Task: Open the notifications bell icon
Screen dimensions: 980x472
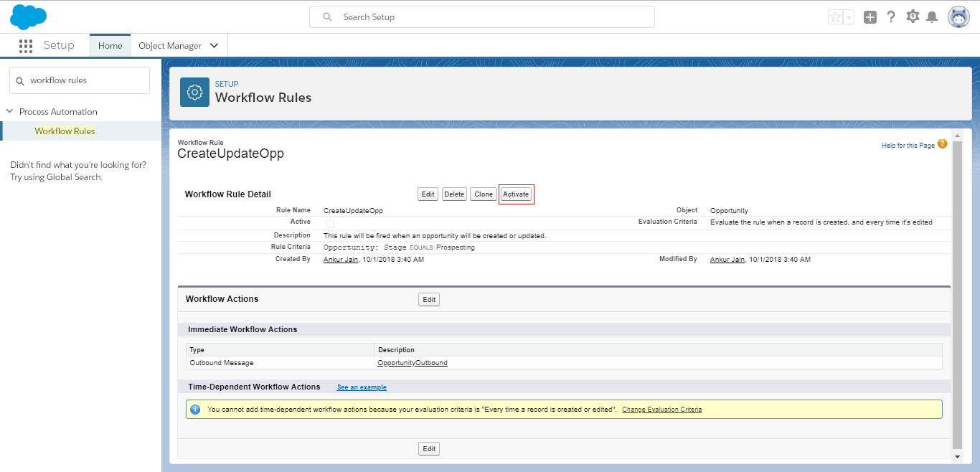Action: pos(932,16)
